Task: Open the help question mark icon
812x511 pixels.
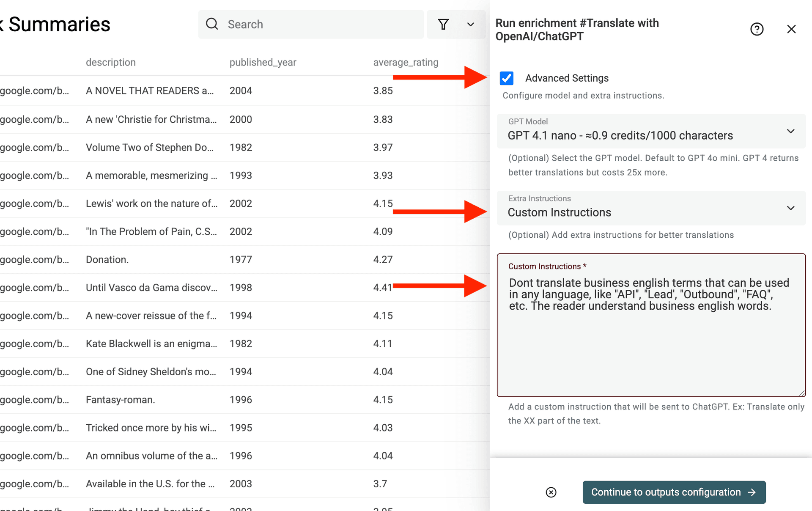Action: coord(757,29)
